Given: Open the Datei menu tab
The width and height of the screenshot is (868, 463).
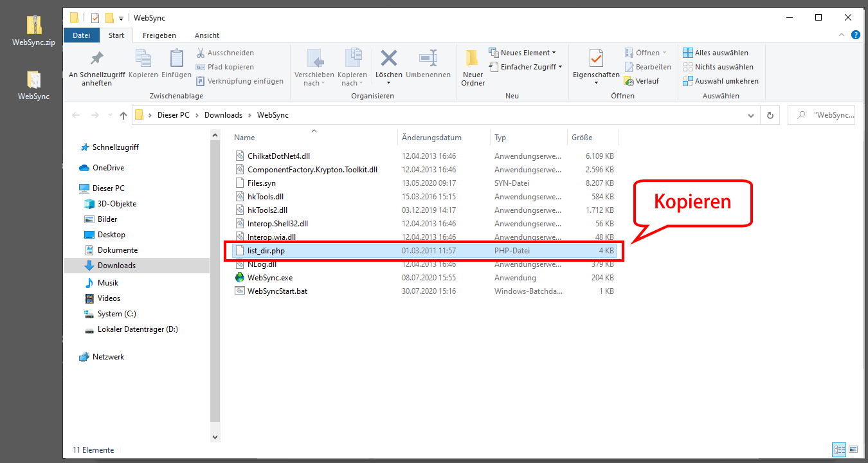Looking at the screenshot, I should click(x=82, y=35).
